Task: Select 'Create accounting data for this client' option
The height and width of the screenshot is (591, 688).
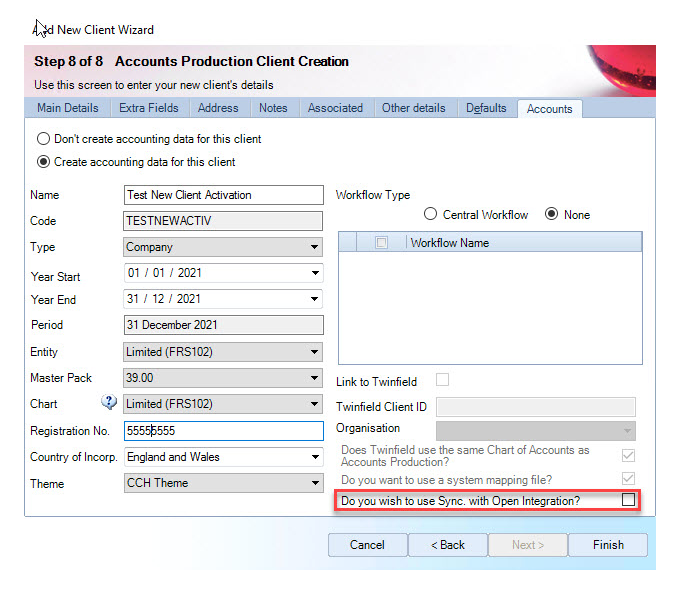Action: click(x=43, y=162)
